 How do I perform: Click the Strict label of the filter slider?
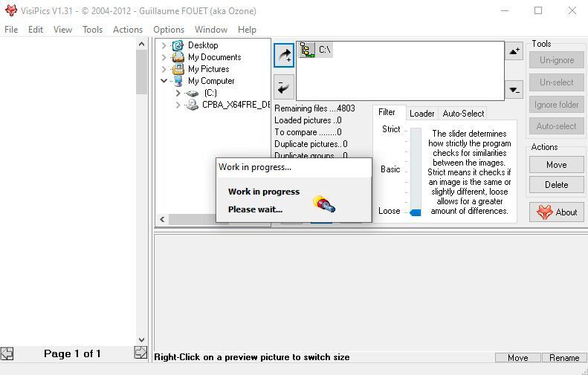[391, 129]
